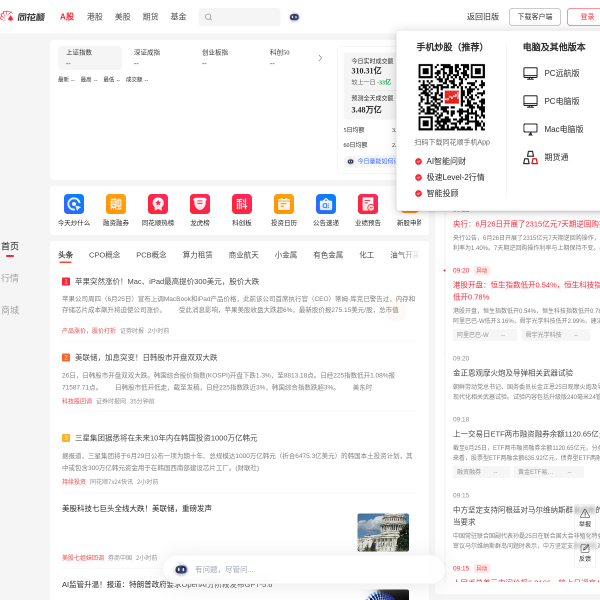Open 行情 in the left sidebar

10,278
